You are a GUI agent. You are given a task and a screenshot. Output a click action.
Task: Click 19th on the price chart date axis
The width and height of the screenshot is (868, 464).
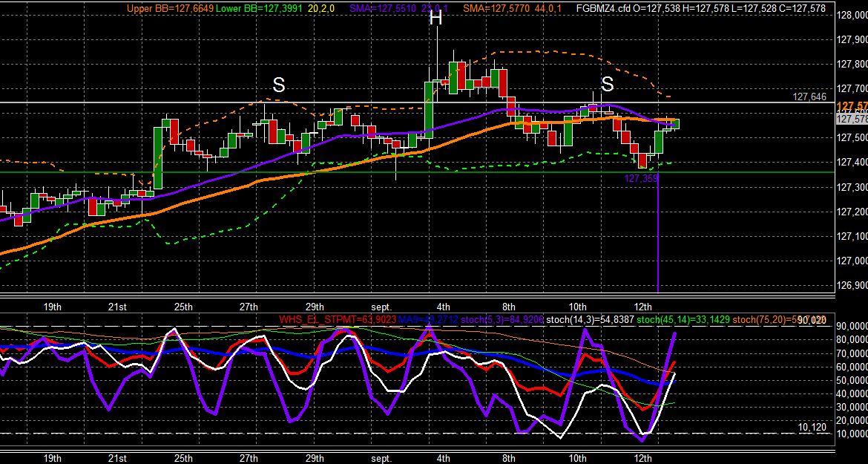click(52, 307)
